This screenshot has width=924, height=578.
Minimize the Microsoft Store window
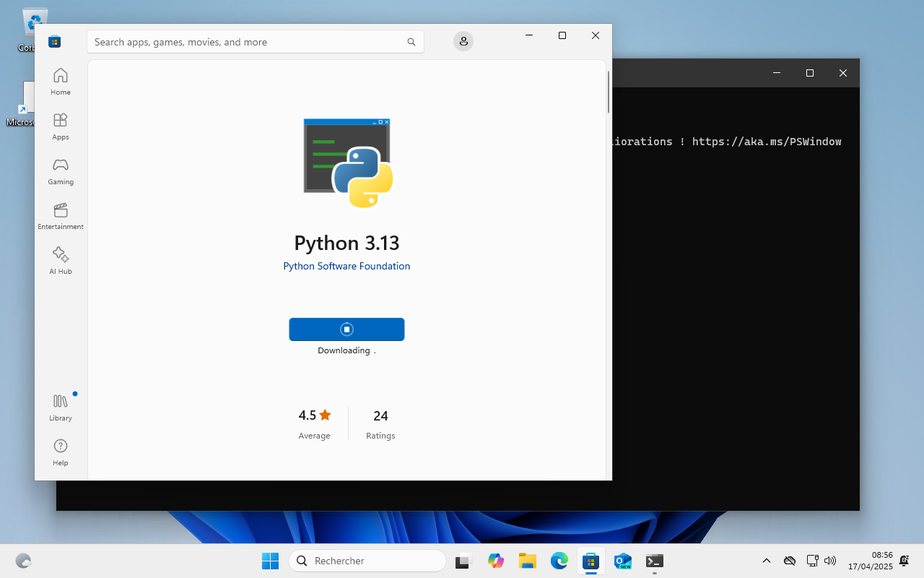click(529, 35)
